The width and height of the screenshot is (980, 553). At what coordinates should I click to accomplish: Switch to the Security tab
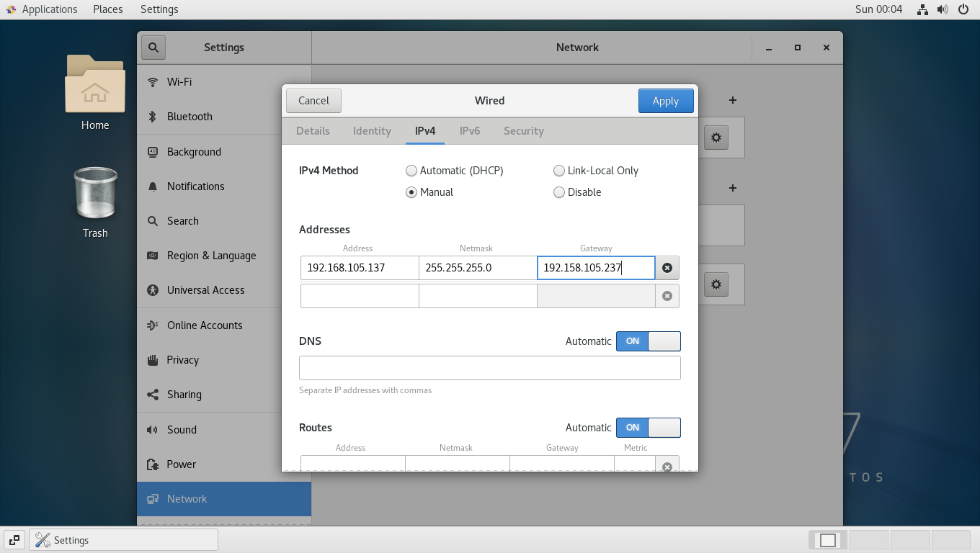coord(523,131)
